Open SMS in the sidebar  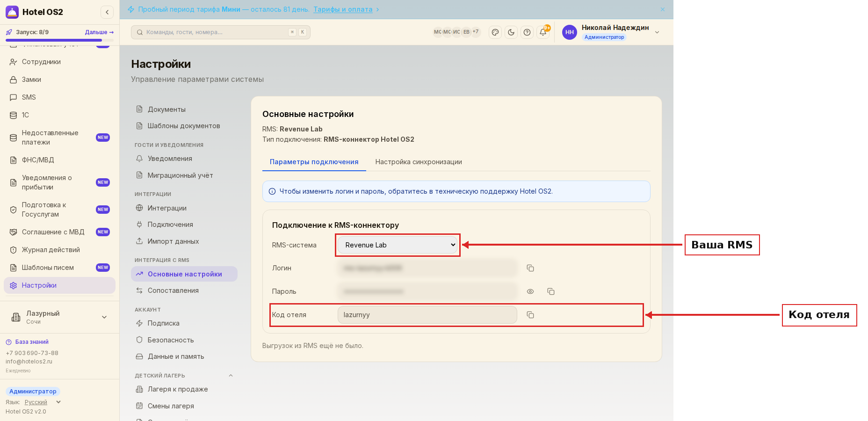(59, 97)
